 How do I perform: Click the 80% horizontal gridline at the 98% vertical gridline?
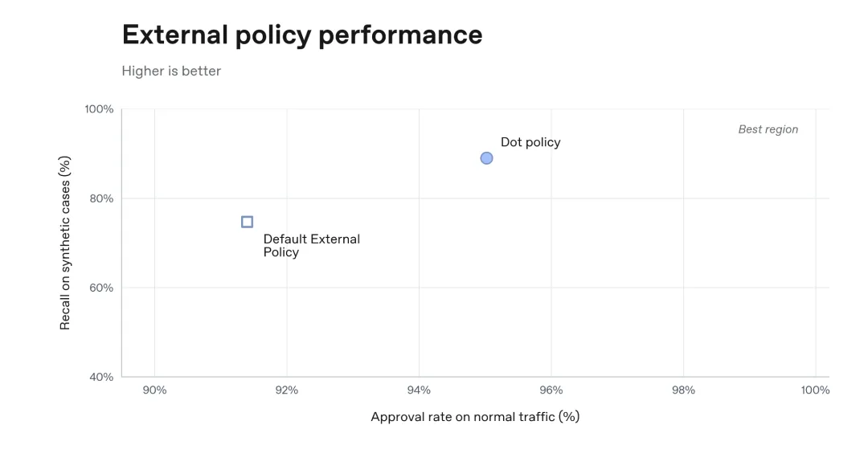point(684,198)
